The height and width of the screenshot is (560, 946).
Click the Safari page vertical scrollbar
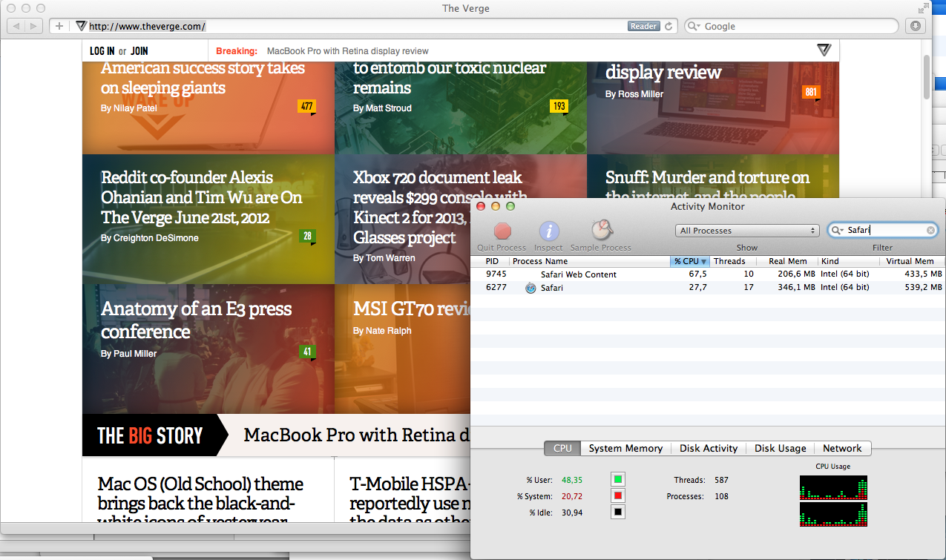click(x=926, y=76)
